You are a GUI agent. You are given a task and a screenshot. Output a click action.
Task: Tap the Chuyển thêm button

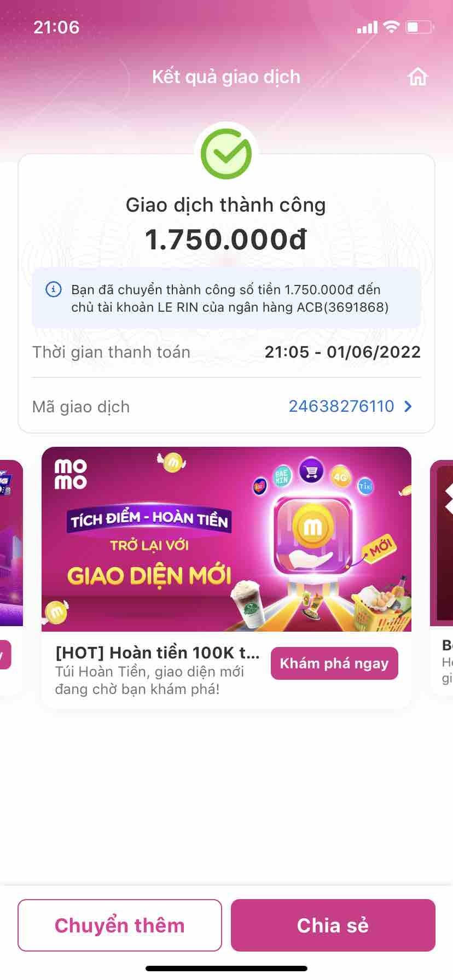tap(120, 925)
